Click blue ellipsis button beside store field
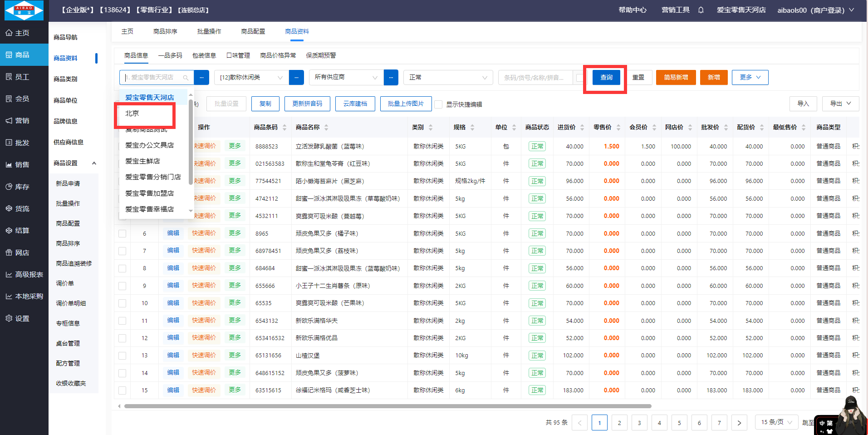 pyautogui.click(x=201, y=77)
